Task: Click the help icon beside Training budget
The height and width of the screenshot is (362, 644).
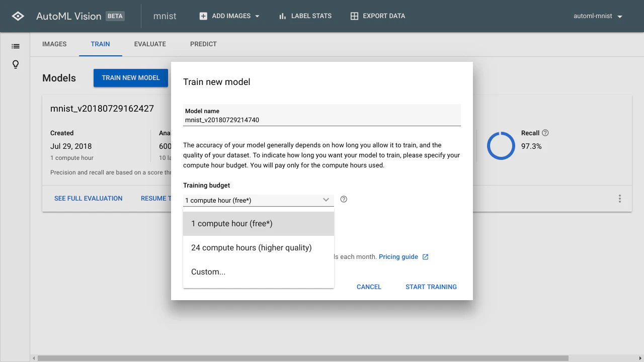Action: click(x=344, y=199)
